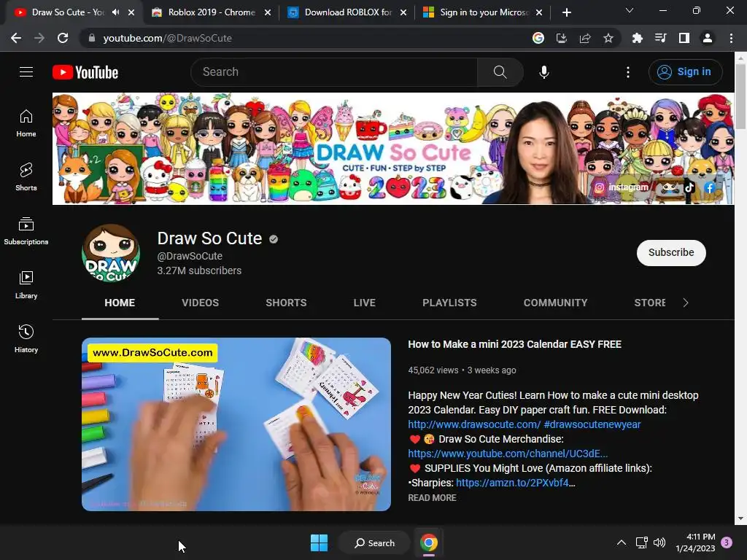Expand description with READ MORE
This screenshot has width=747, height=560.
[x=432, y=497]
